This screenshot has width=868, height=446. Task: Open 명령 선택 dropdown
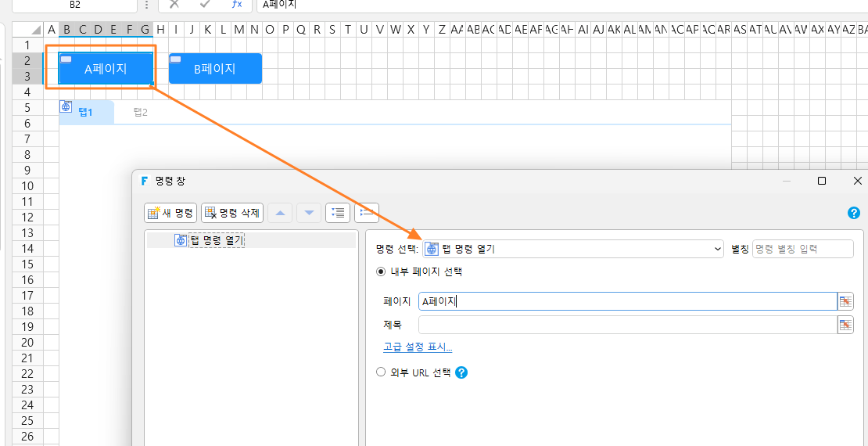573,250
